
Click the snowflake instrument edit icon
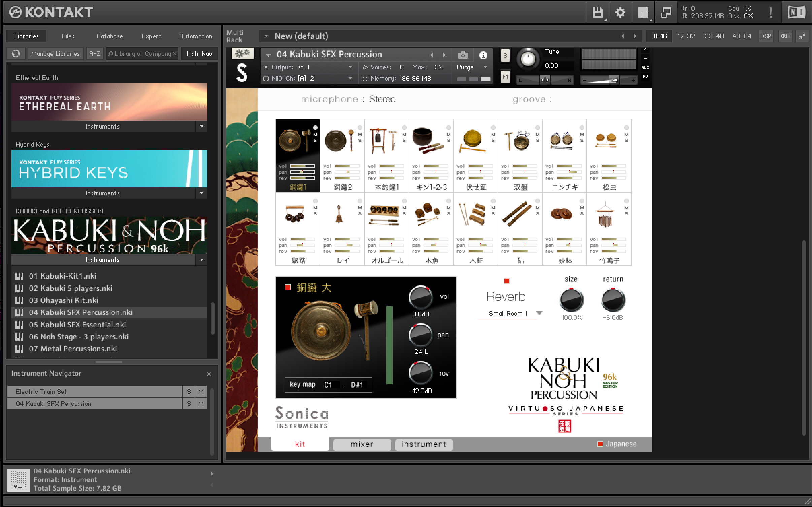coord(242,54)
